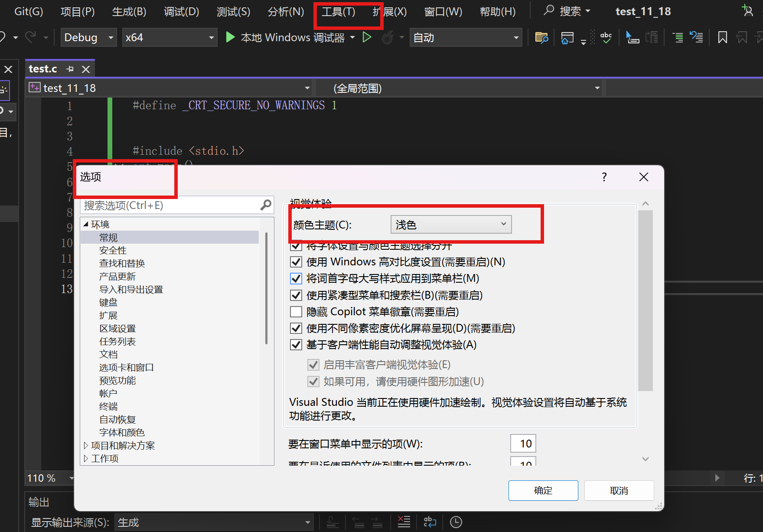Click the search magnifier in top bar
The height and width of the screenshot is (532, 763).
549,10
